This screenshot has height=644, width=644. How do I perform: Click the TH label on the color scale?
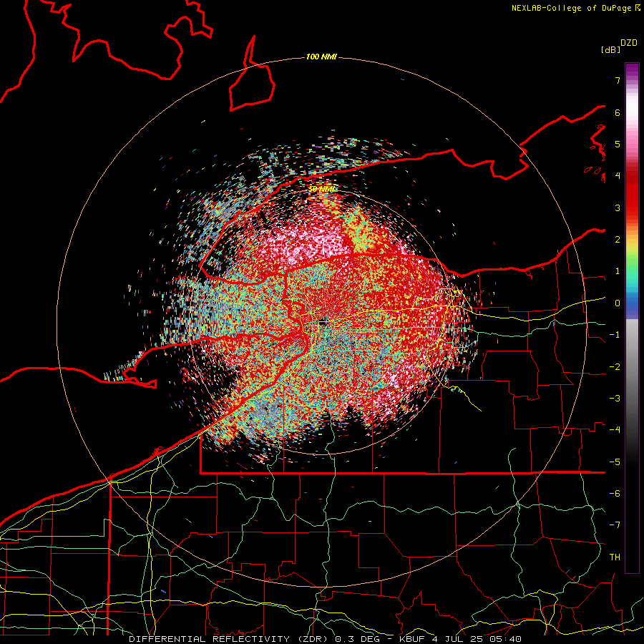[615, 557]
